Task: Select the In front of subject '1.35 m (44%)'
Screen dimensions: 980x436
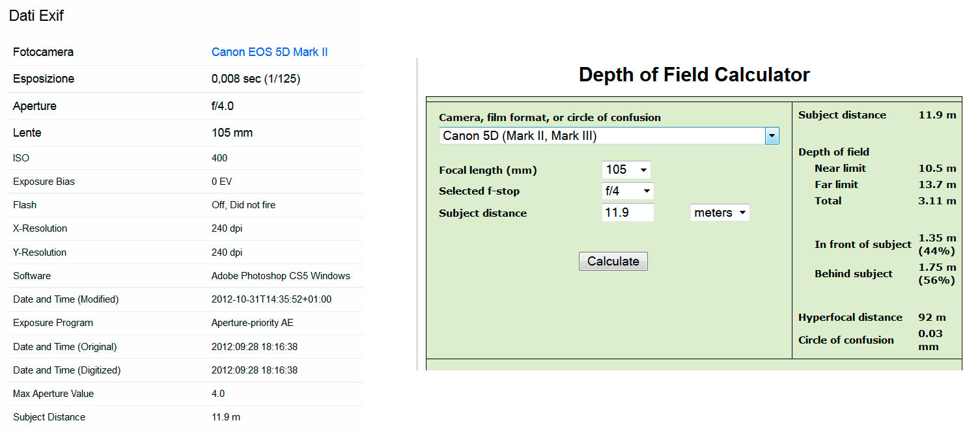Action: point(937,245)
